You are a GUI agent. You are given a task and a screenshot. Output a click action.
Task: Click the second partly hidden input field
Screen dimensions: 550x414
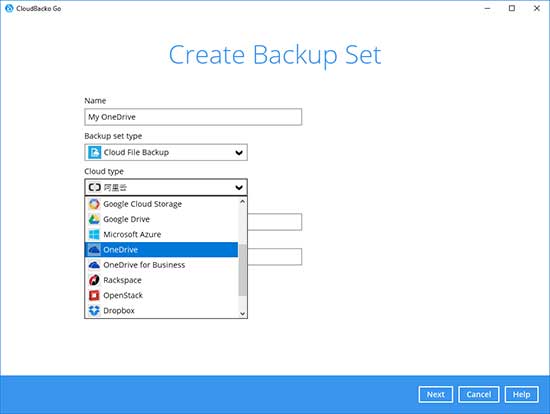(x=275, y=257)
